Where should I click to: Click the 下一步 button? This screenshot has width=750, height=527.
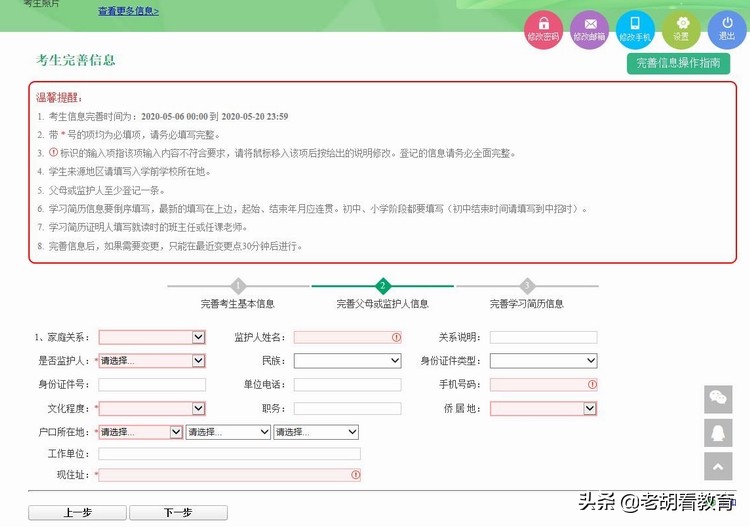[x=178, y=513]
